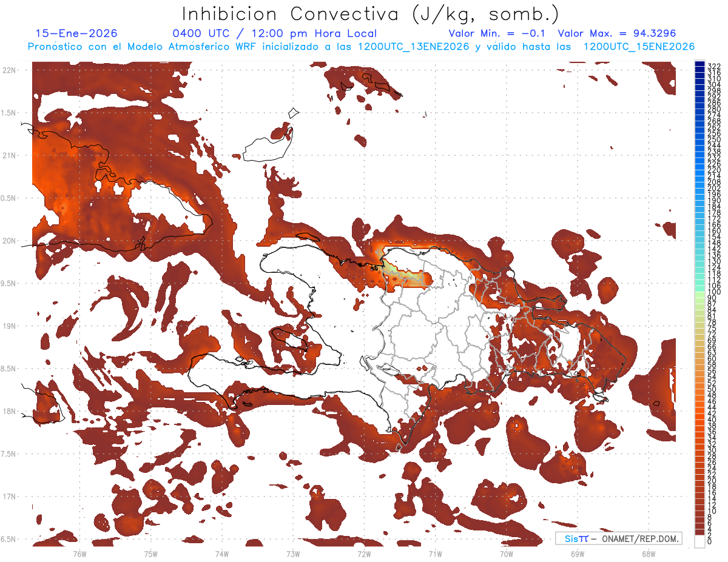The width and height of the screenshot is (728, 562).
Task: Select the date label '15-Ene-2026'
Action: coord(76,34)
